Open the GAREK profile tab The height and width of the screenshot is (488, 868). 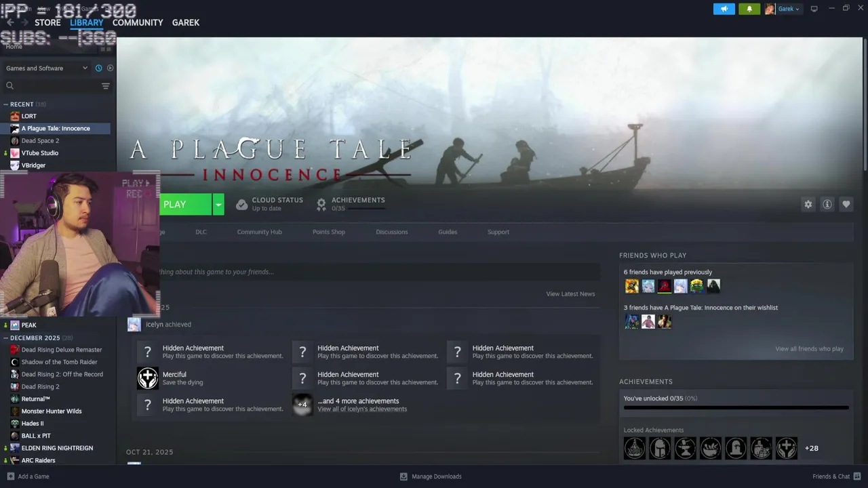[186, 22]
